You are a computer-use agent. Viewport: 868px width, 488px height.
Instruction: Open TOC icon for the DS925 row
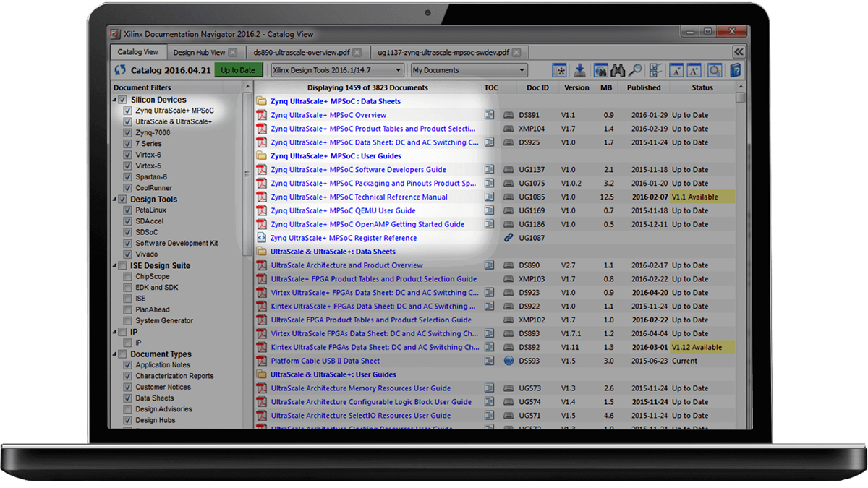point(490,142)
